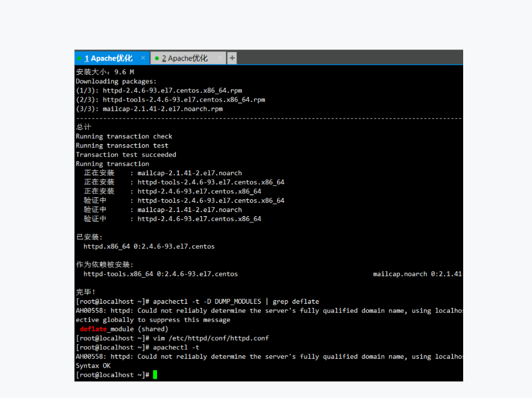Close the '2 Apache优化' tab

point(220,58)
